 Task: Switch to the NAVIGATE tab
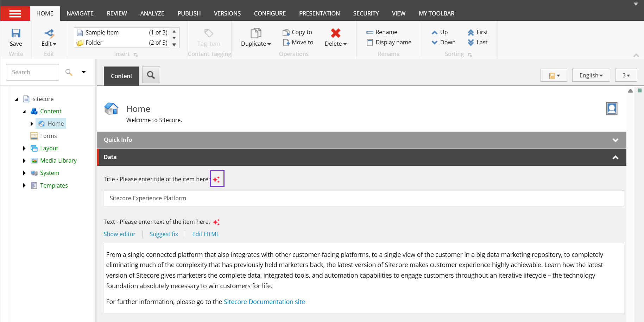[x=80, y=13]
